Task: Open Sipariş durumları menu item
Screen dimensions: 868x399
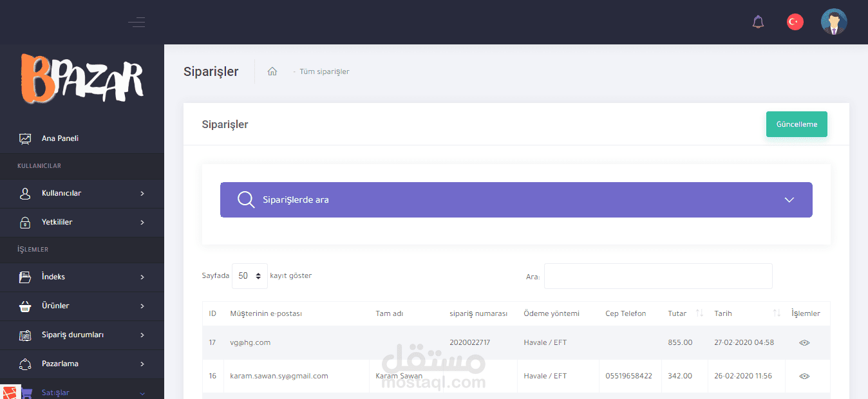Action: click(82, 335)
